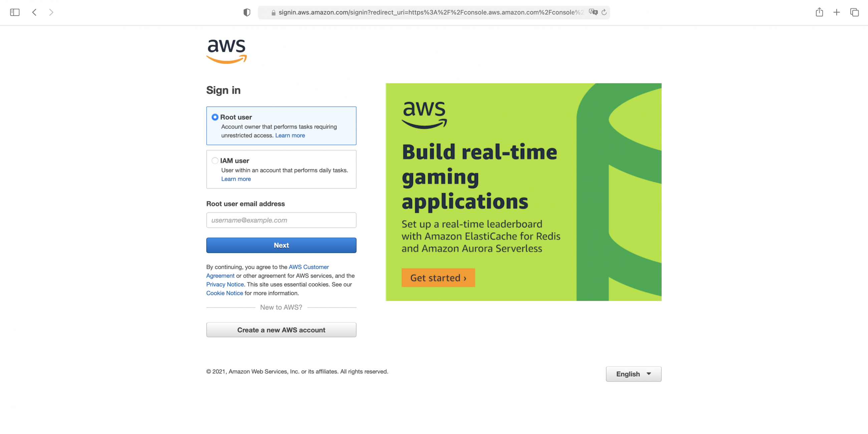Click the back navigation arrow

point(34,12)
